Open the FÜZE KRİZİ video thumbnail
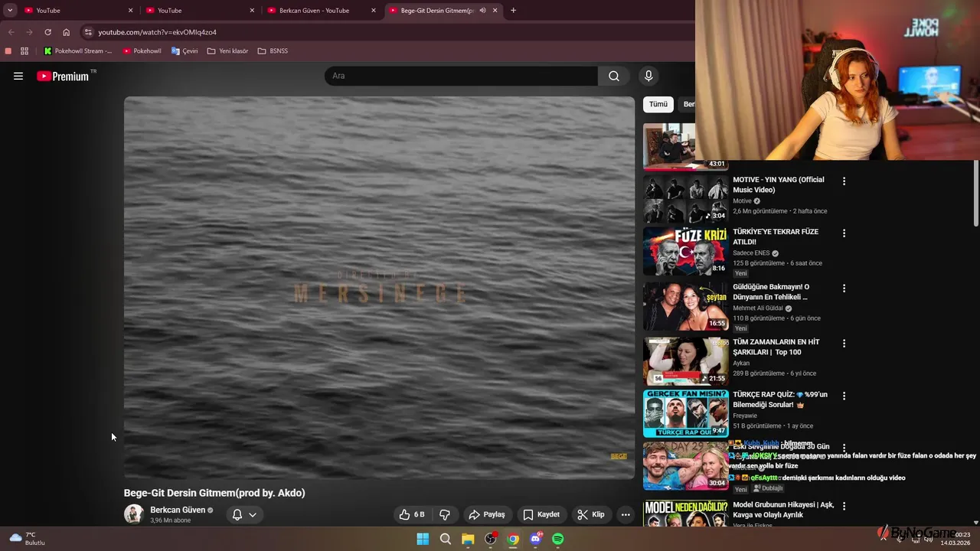The image size is (980, 551). click(x=685, y=251)
